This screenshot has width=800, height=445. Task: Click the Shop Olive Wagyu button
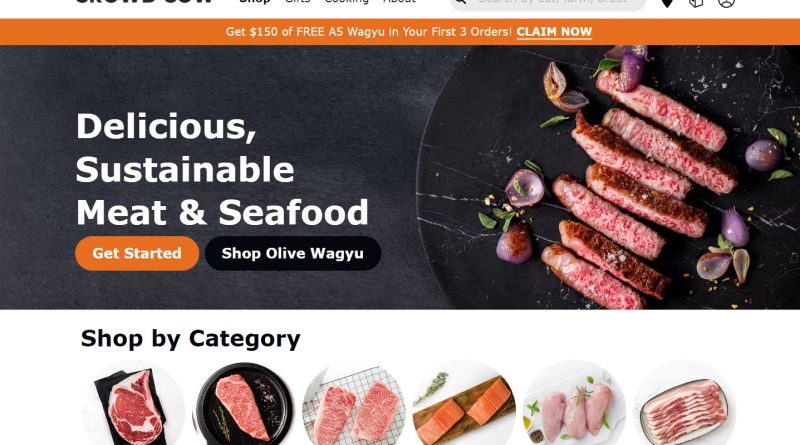click(x=293, y=253)
